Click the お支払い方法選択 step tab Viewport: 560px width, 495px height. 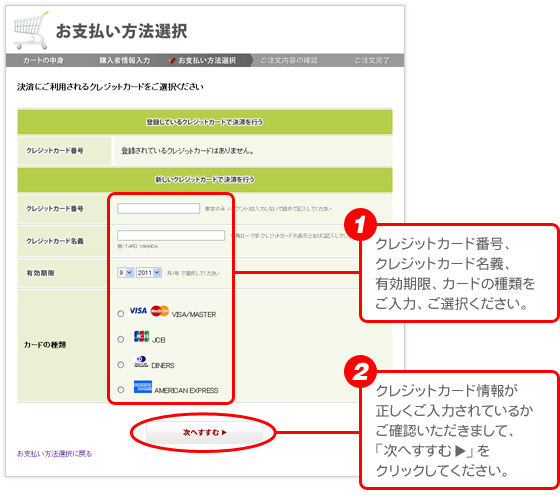pyautogui.click(x=207, y=60)
